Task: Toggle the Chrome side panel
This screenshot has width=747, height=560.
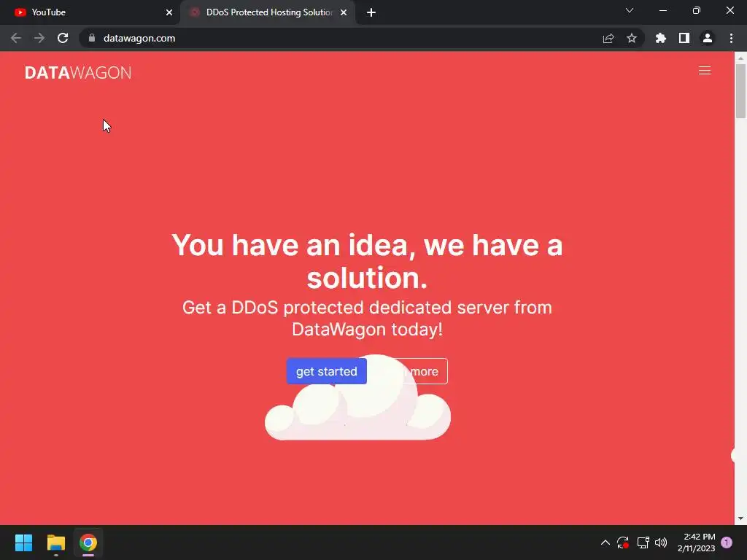Action: [684, 38]
